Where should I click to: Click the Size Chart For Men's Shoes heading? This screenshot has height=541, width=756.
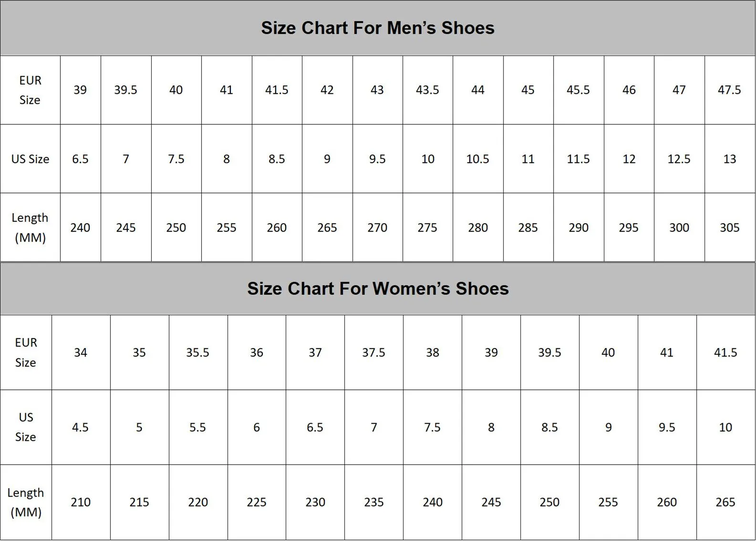point(377,28)
